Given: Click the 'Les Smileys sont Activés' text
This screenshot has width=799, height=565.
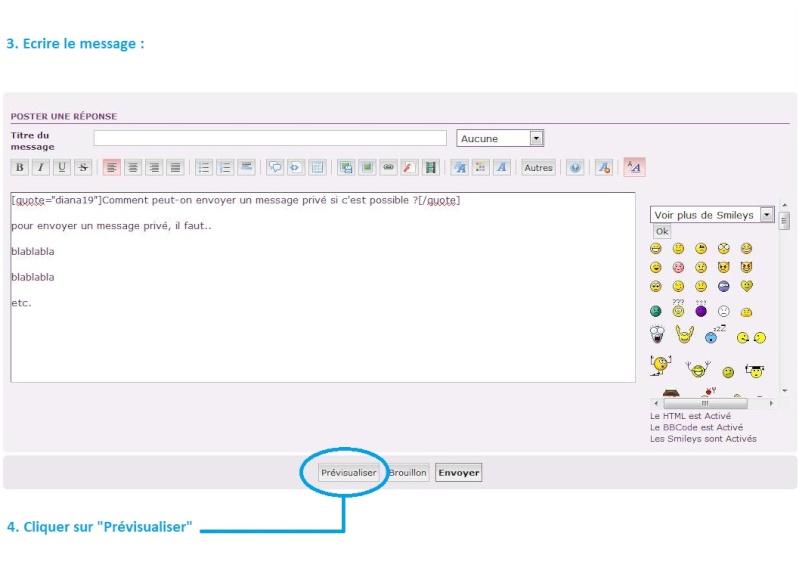Looking at the screenshot, I should coord(703,438).
